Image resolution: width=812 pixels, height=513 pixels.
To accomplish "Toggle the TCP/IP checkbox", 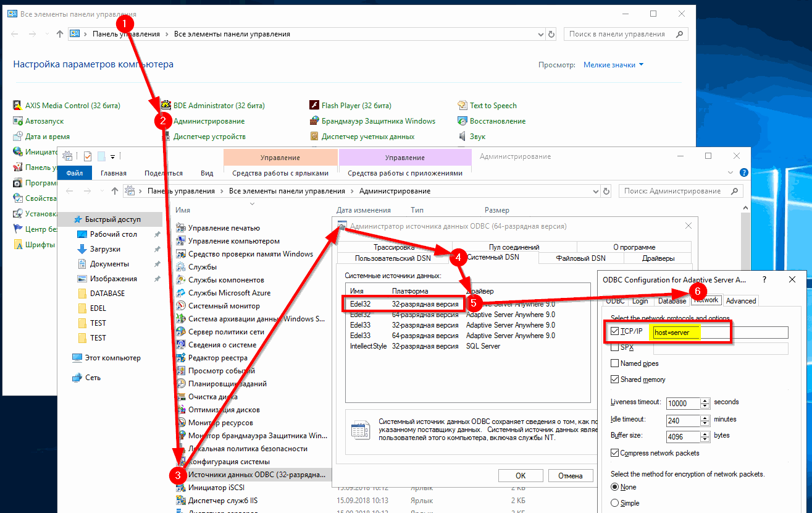I will pos(614,332).
